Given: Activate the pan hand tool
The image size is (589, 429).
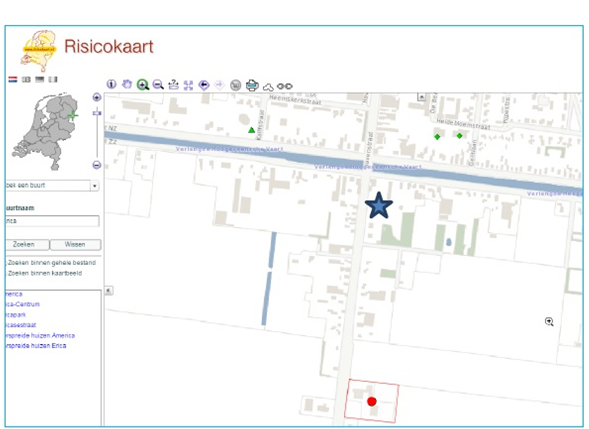Looking at the screenshot, I should pos(127,85).
